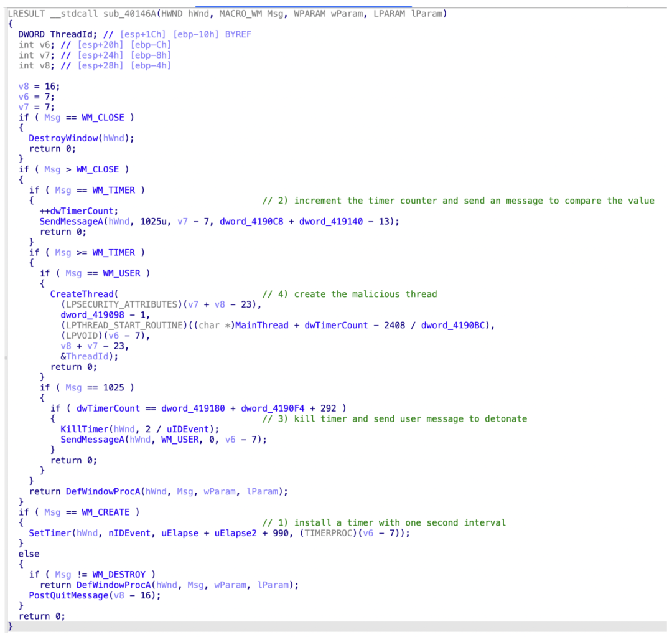Click the 'install a timer' comment
672x637 pixels.
(x=384, y=522)
